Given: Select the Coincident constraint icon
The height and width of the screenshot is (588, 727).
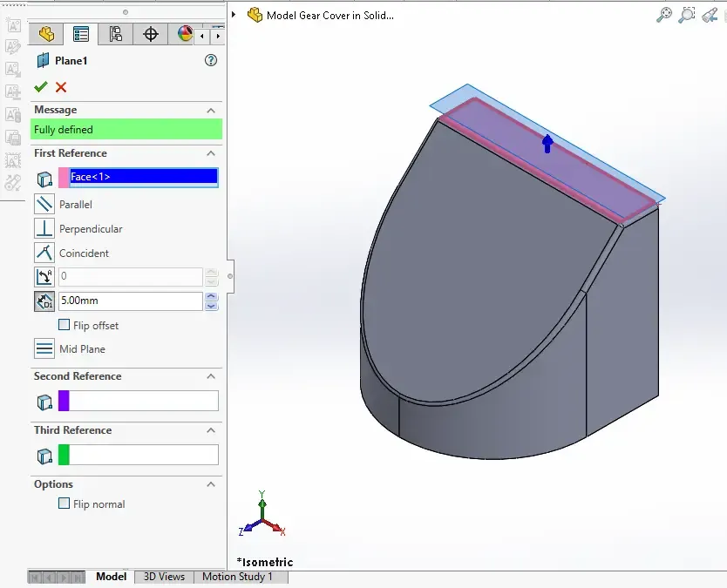Looking at the screenshot, I should click(44, 253).
